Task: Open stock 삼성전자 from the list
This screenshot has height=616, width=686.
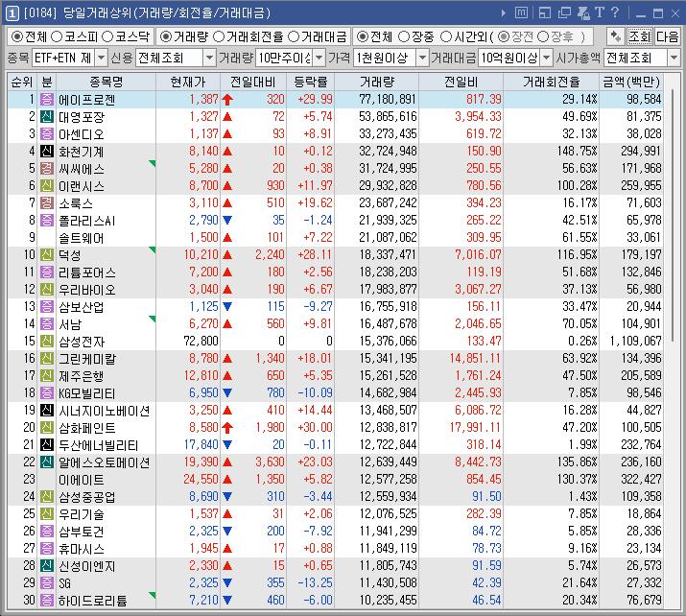Action: (x=82, y=342)
